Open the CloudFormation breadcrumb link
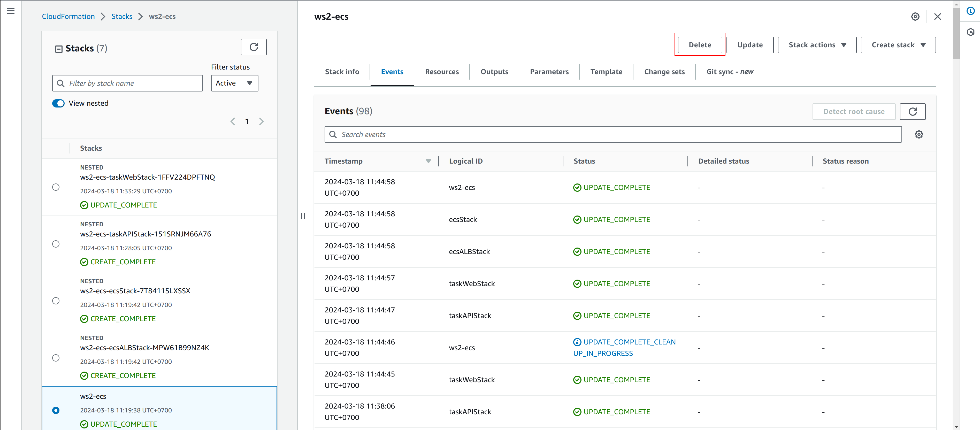This screenshot has width=980, height=430. click(x=68, y=17)
